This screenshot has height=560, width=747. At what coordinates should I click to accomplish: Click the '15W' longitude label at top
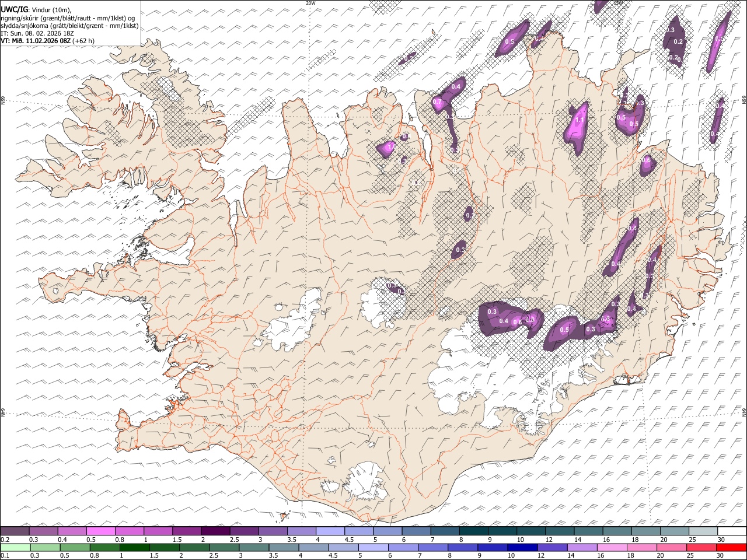618,3
